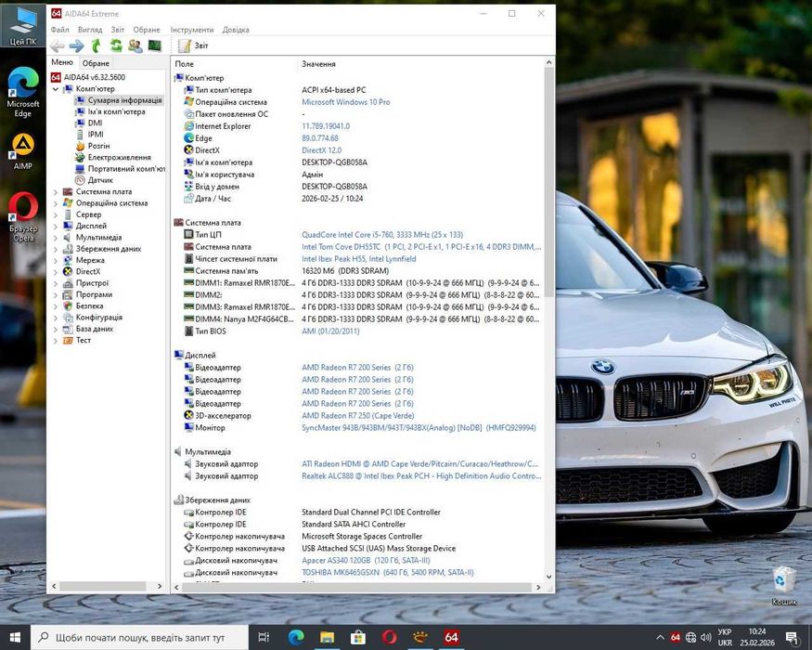
Task: Open the Intel Ibex Peak H55 chipset link
Action: [358, 259]
